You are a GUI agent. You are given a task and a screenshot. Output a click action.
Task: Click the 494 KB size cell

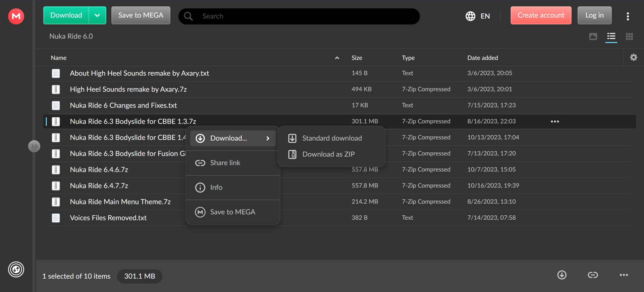pos(361,89)
